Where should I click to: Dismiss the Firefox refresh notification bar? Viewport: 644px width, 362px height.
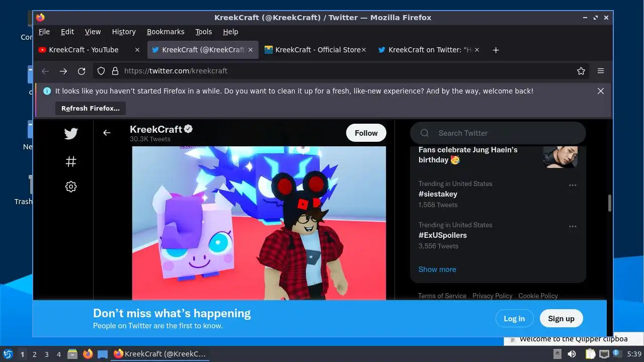coord(601,91)
